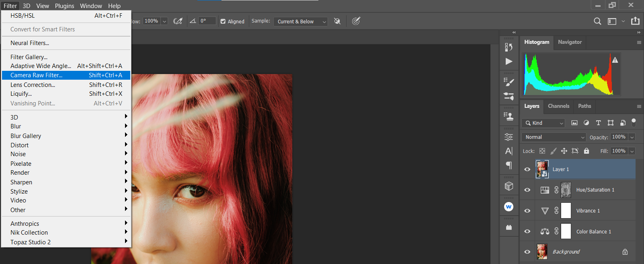Screen dimensions: 644x264
Task: Open the Brush Settings panel icon
Action: click(x=509, y=82)
